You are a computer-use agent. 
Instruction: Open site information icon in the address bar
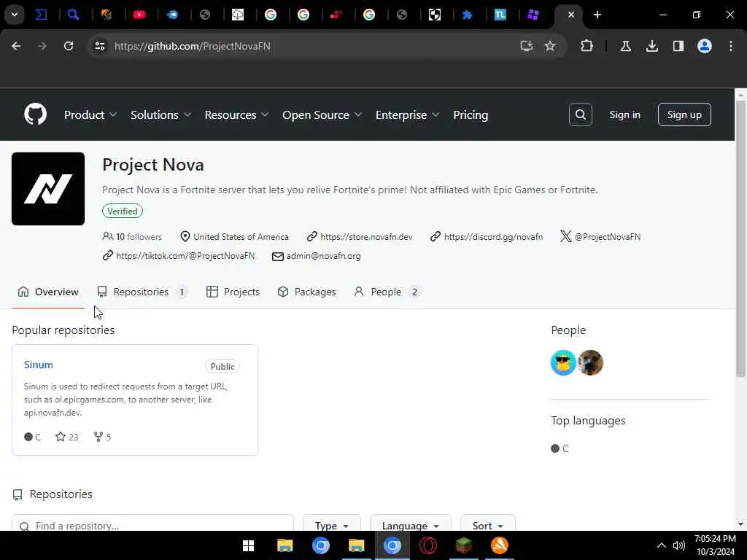[x=99, y=46]
